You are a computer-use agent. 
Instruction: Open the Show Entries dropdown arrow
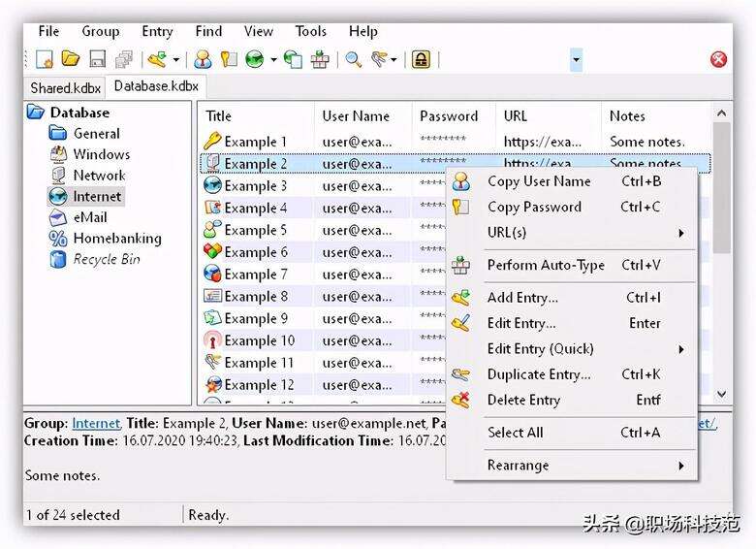[x=394, y=60]
